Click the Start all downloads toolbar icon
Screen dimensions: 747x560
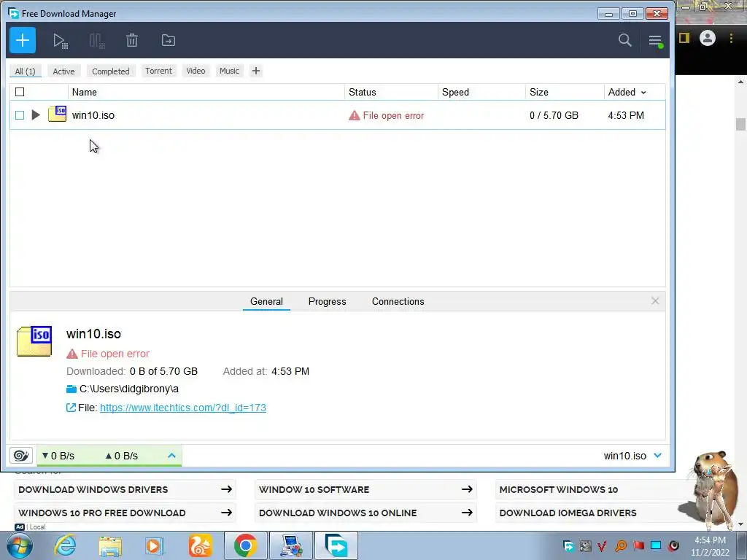pos(60,41)
